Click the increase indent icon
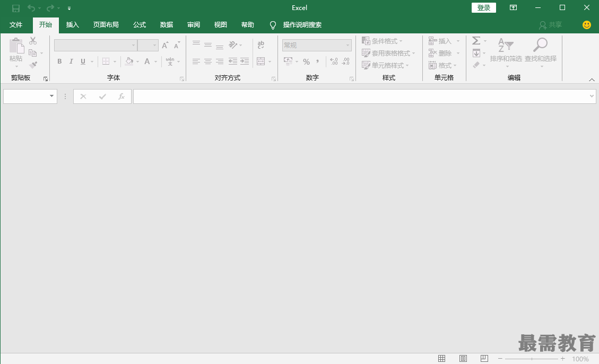This screenshot has width=599, height=364. [245, 61]
